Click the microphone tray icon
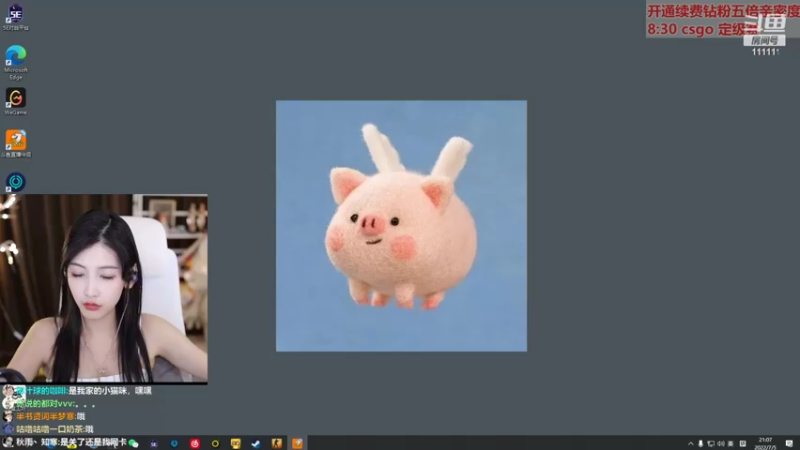 (701, 443)
